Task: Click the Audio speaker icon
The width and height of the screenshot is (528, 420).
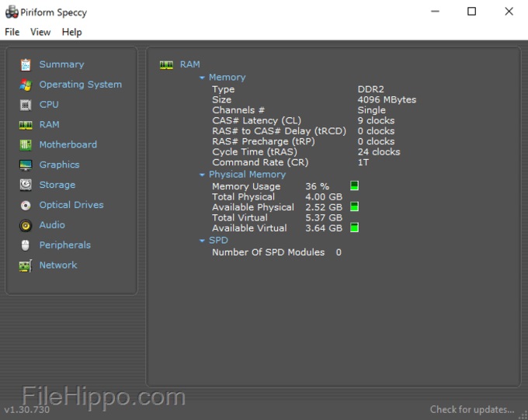Action: click(26, 225)
